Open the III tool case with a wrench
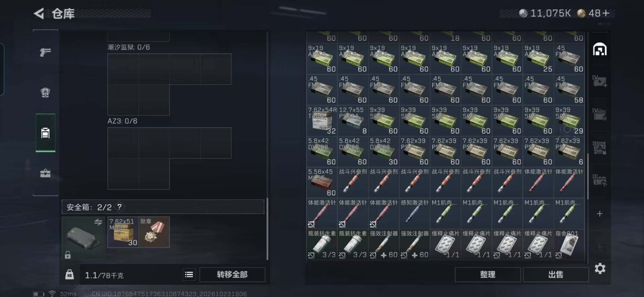Image resolution: width=644 pixels, height=297 pixels. (600, 180)
